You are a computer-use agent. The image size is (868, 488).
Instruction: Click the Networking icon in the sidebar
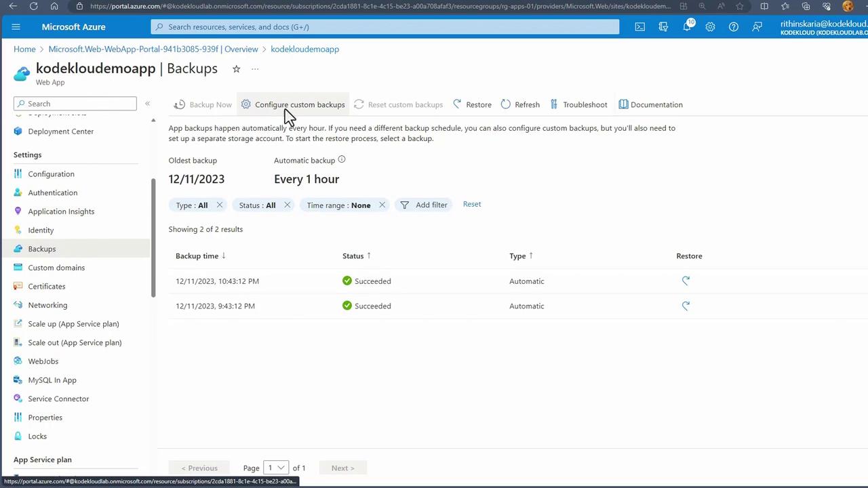[x=18, y=305]
